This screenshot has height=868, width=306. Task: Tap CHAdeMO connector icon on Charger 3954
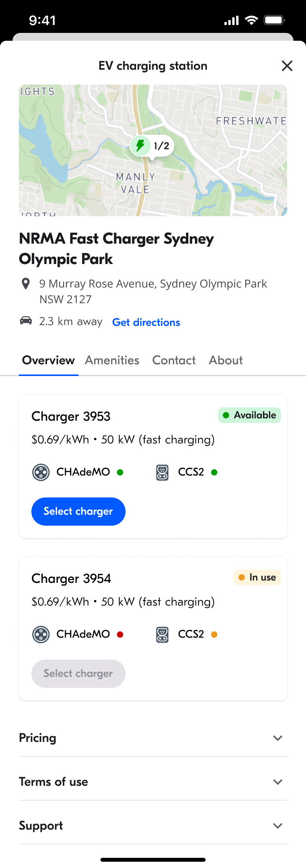(x=41, y=635)
